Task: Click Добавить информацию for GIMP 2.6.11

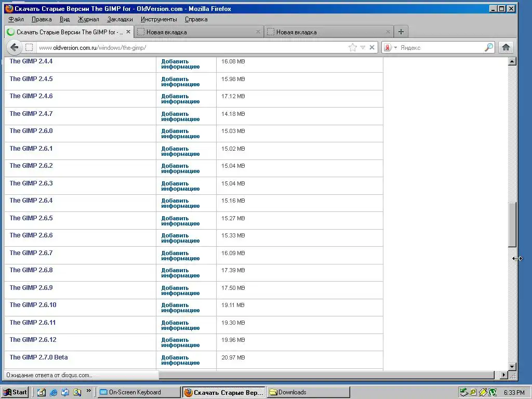Action: [x=180, y=325]
